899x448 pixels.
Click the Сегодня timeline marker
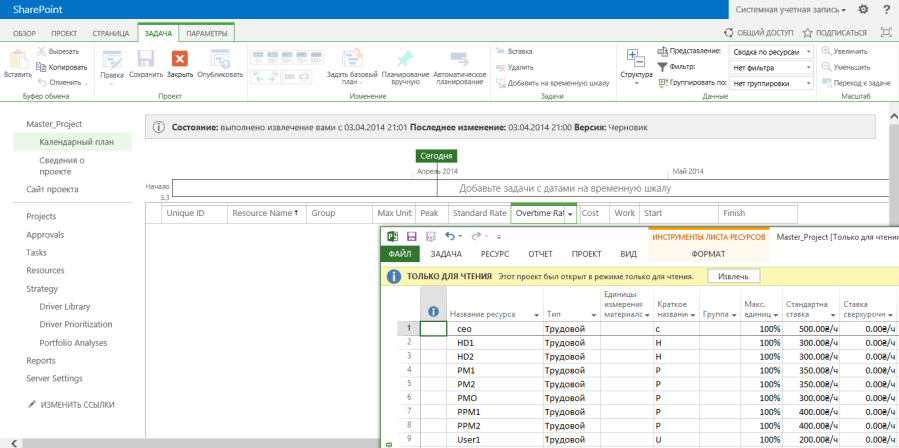pyautogui.click(x=436, y=156)
